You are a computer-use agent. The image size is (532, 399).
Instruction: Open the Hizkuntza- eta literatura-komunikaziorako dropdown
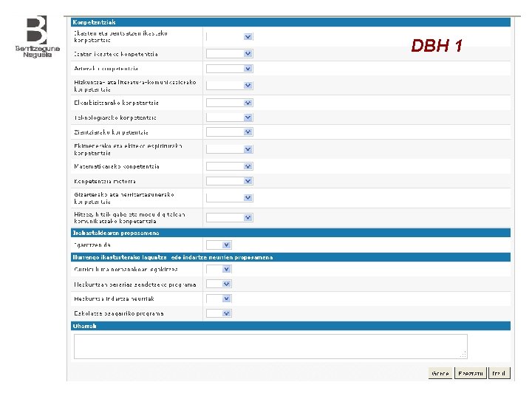point(230,85)
